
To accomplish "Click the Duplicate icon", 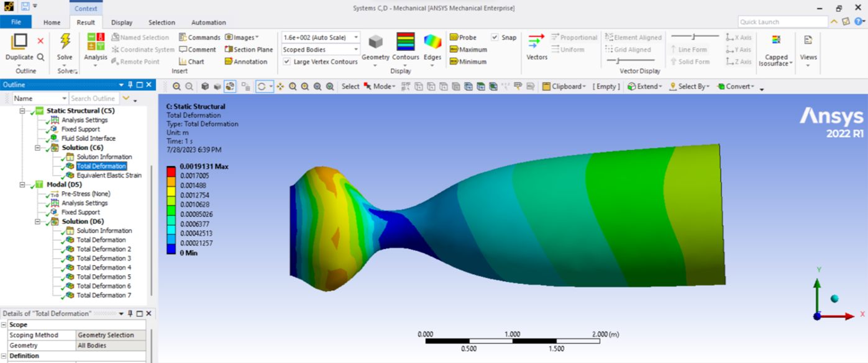I will (19, 41).
